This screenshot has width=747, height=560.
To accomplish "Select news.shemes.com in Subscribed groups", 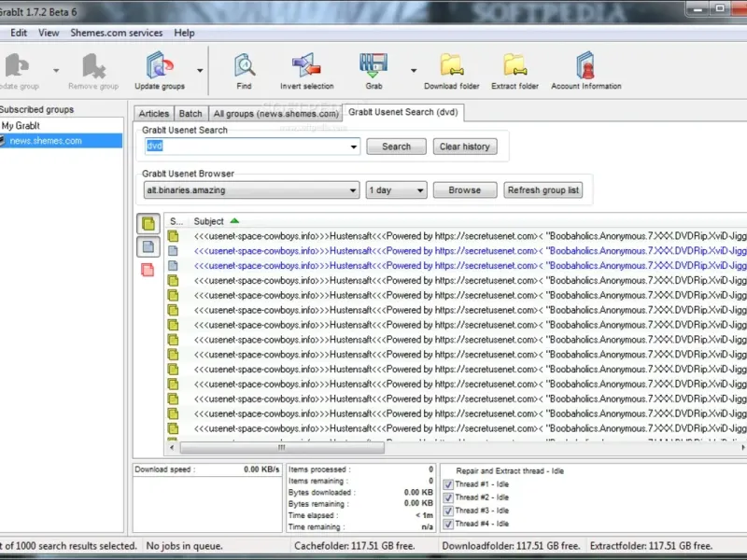I will (x=46, y=141).
